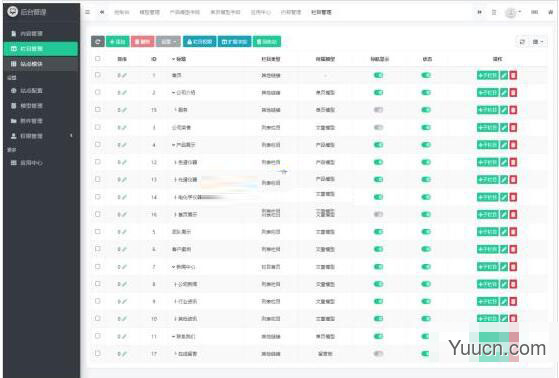Collapse the tree caret in row ID 11
Image resolution: width=559 pixels, height=378 pixels.
174,336
